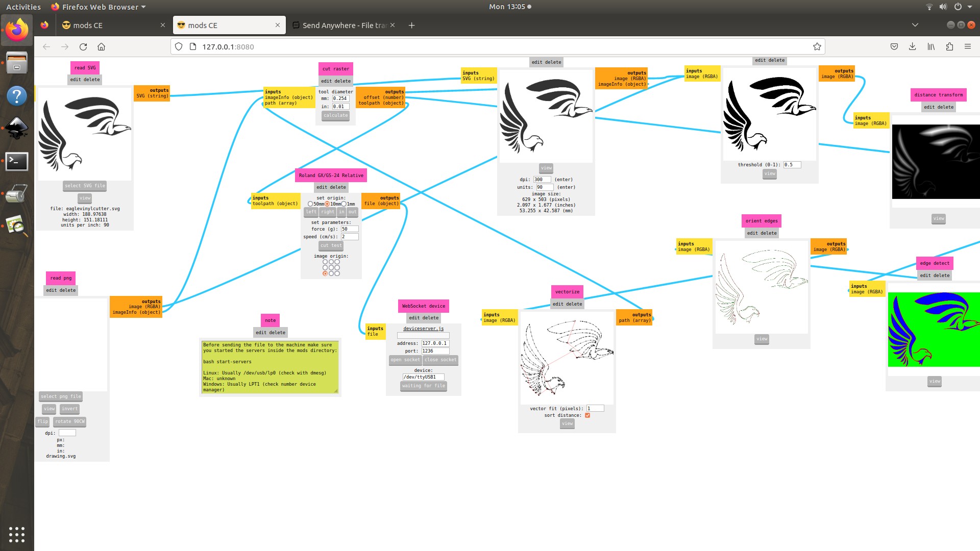The image size is (980, 551).
Task: Open the pinned Firefox View tab icon
Action: point(44,25)
